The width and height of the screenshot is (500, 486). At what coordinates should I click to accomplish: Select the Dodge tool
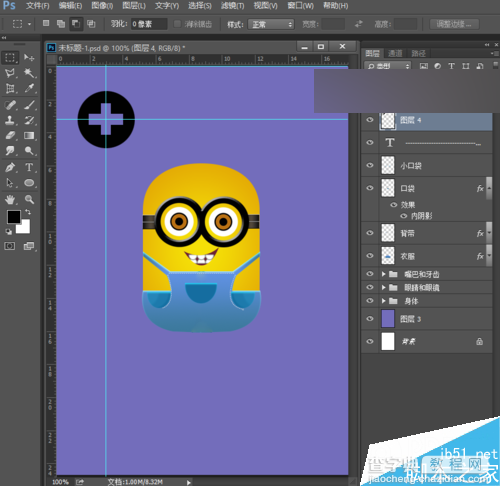tap(29, 151)
